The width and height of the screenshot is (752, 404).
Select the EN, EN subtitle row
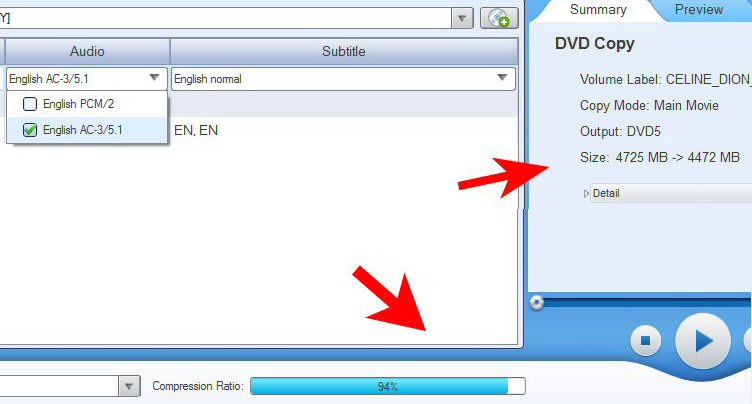(x=196, y=130)
